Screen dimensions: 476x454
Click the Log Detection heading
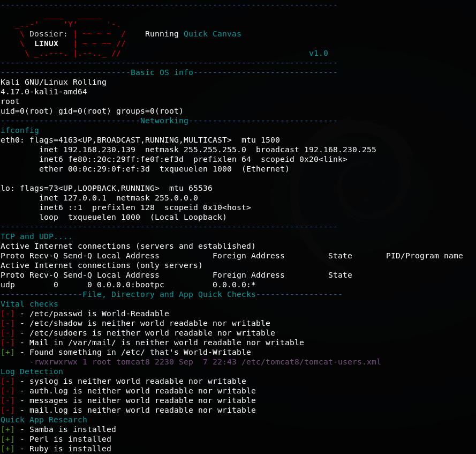tap(32, 371)
